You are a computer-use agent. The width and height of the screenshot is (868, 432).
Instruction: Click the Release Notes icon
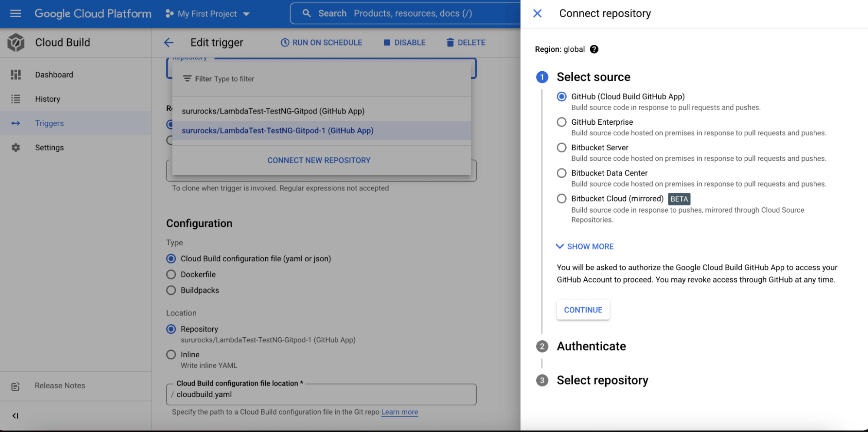point(16,385)
